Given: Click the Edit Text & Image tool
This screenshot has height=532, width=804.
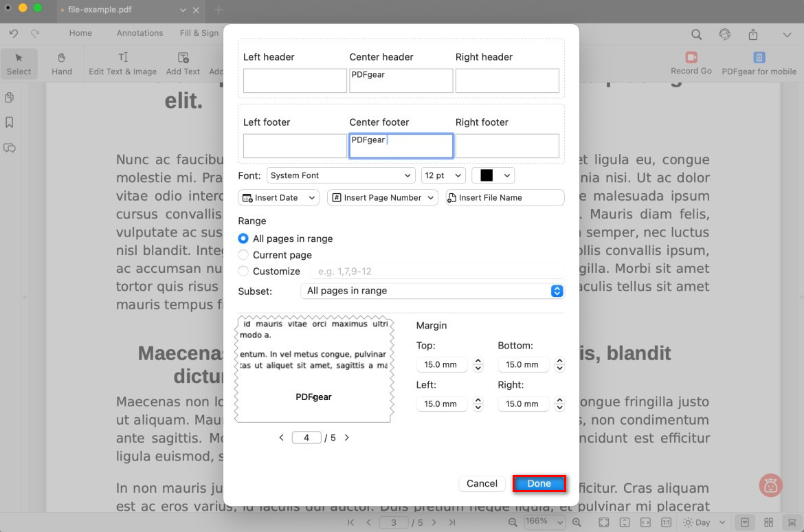Looking at the screenshot, I should 122,63.
